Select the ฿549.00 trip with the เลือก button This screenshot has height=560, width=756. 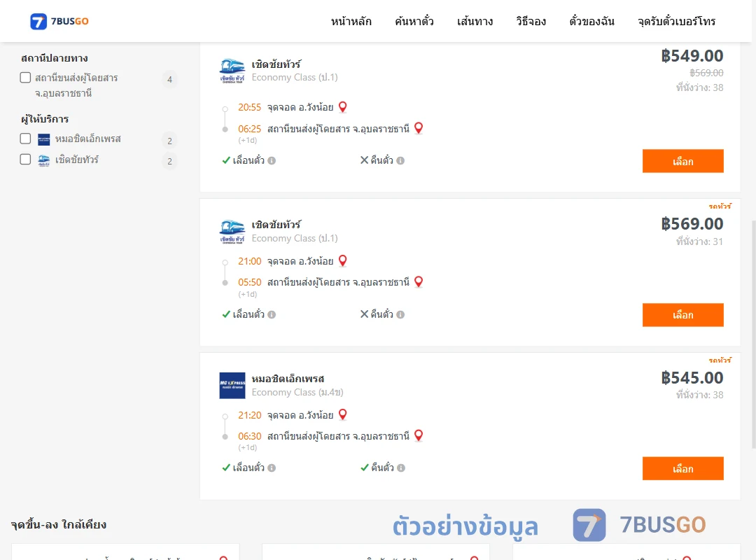pyautogui.click(x=682, y=161)
